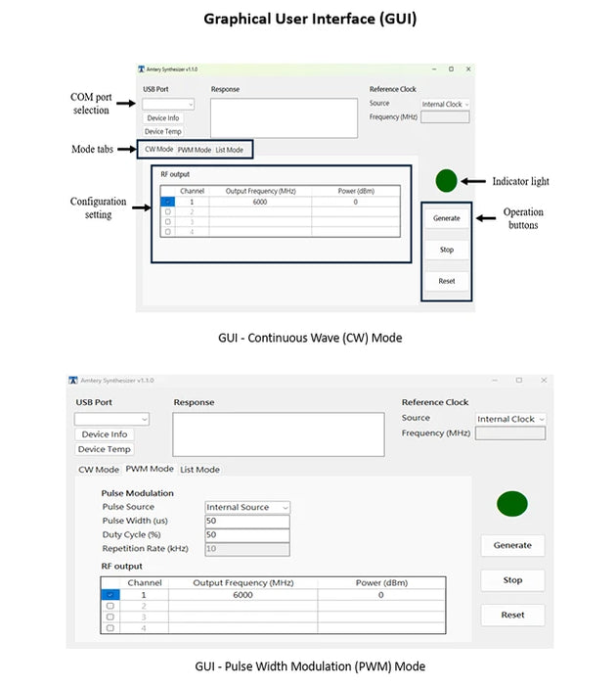Enable channel 3 checkbox in PWM Mode window
The height and width of the screenshot is (685, 616).
click(x=110, y=616)
